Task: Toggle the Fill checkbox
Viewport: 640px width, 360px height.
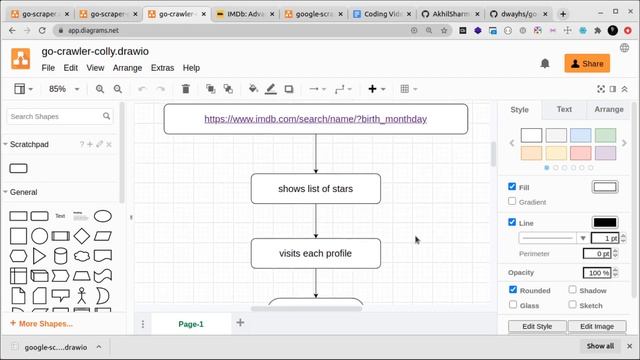Action: coord(512,187)
